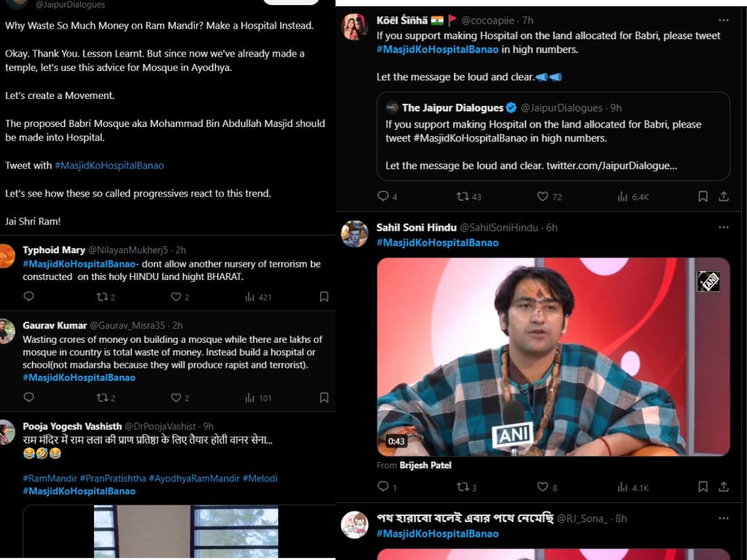Viewport: 747px width, 560px height.
Task: Play the ANI video in Sahil Soni's tweet
Action: click(553, 357)
